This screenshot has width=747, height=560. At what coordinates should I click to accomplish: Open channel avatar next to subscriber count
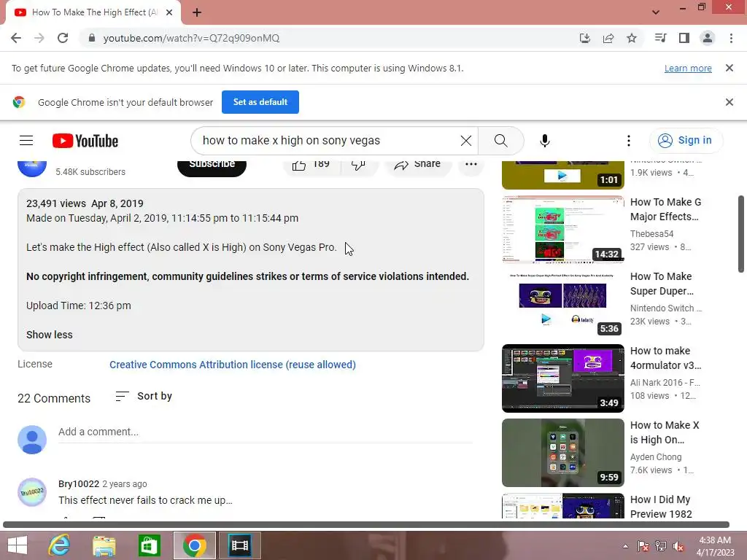point(32,168)
